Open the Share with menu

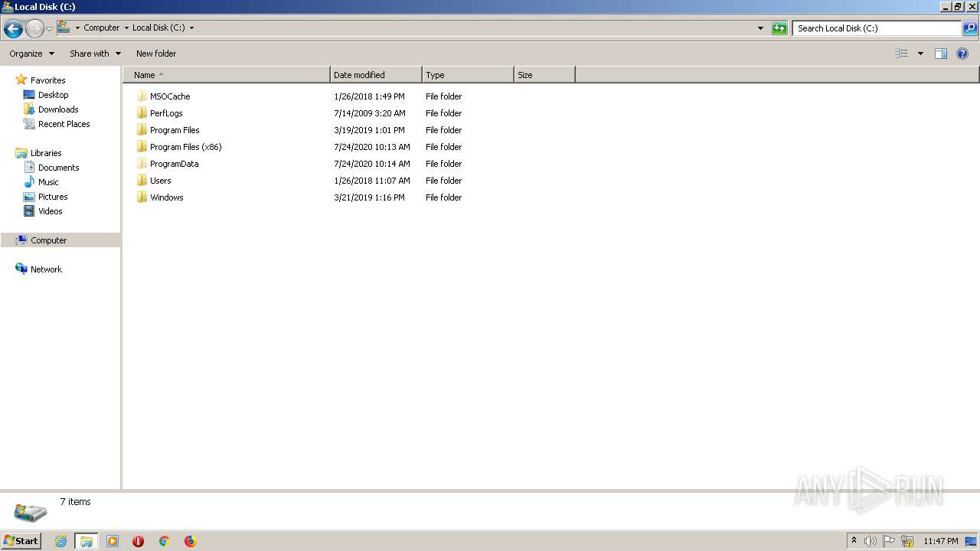pyautogui.click(x=96, y=54)
